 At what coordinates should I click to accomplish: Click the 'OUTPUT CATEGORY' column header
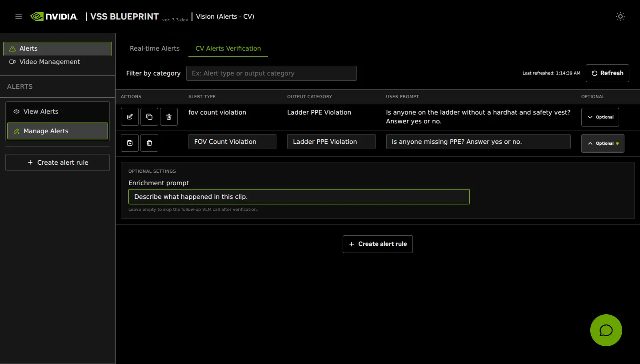[309, 97]
